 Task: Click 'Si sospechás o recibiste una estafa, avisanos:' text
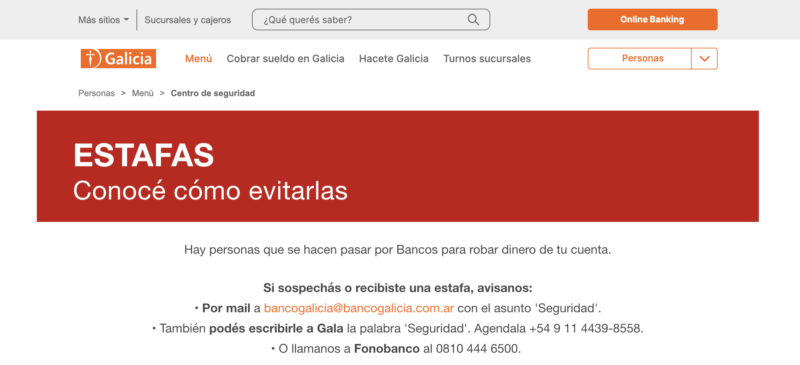[x=398, y=288]
